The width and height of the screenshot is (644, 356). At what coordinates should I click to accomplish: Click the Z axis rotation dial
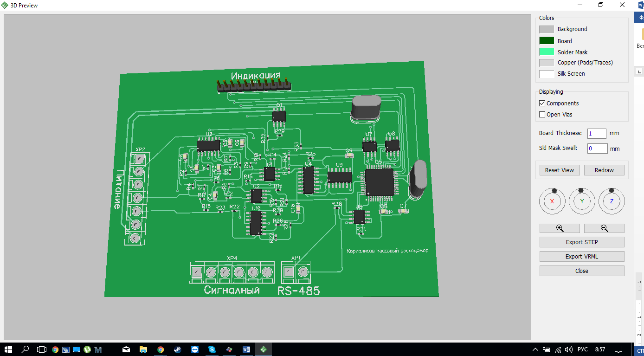point(612,201)
